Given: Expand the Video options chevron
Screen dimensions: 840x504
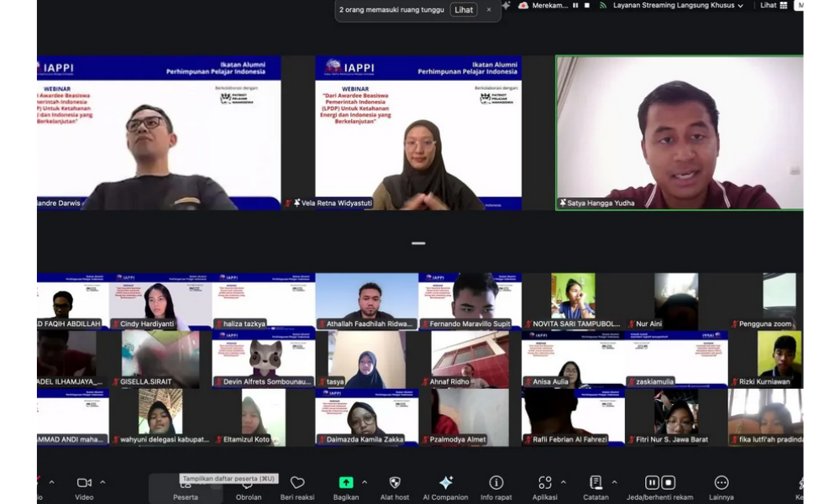Looking at the screenshot, I should [x=102, y=482].
